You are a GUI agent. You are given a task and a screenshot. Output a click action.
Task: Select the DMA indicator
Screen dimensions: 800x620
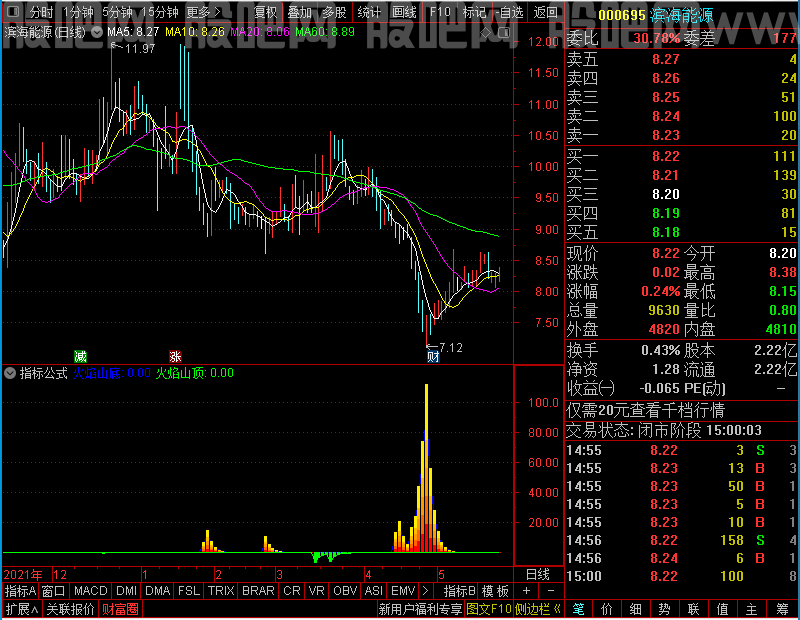tap(158, 591)
